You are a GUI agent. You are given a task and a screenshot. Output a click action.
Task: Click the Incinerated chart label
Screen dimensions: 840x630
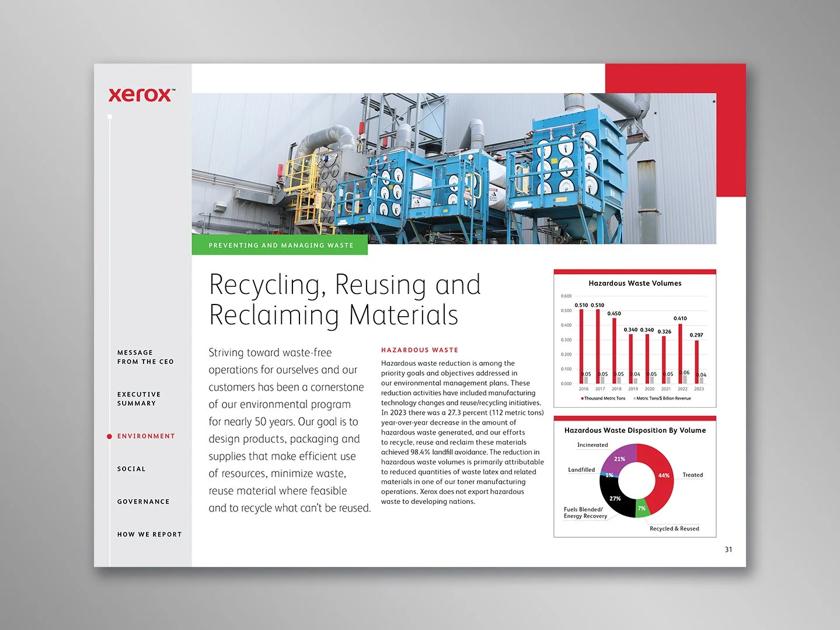(592, 445)
